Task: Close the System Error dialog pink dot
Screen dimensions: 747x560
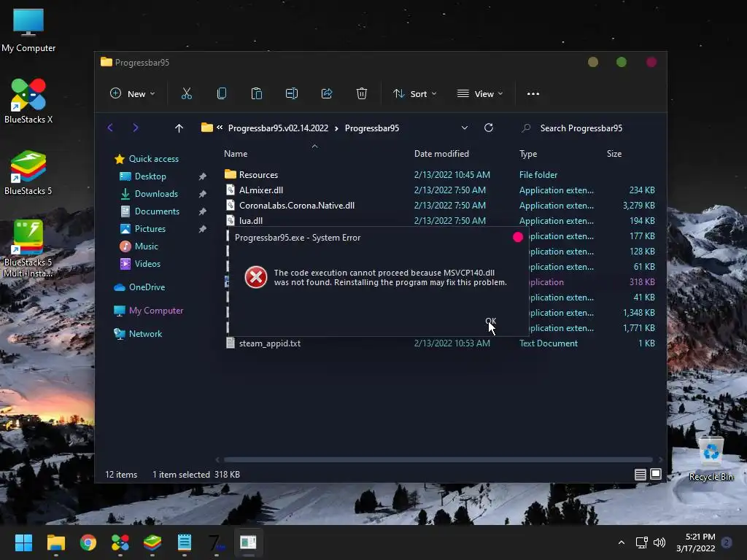Action: pyautogui.click(x=518, y=237)
